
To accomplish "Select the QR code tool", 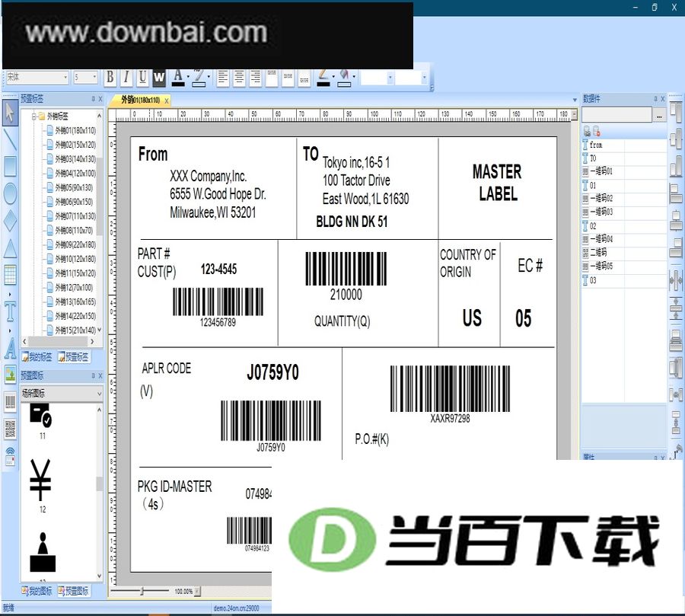I will 10,429.
